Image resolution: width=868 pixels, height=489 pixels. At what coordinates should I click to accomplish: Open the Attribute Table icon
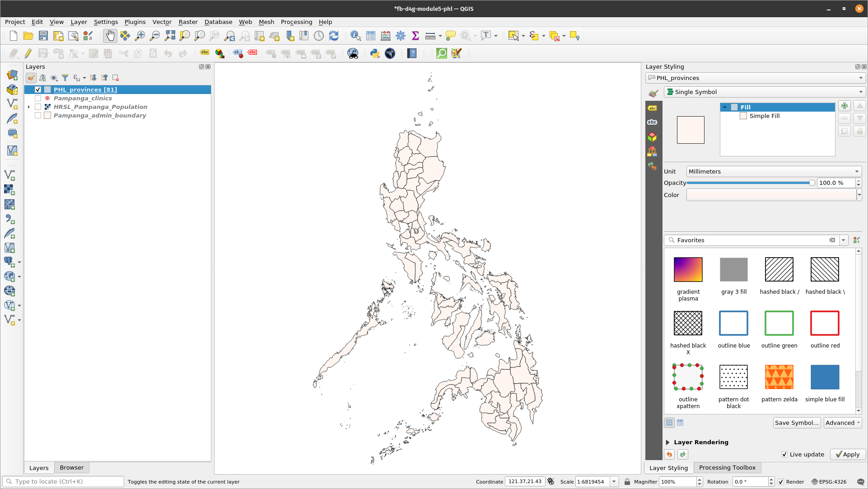[x=370, y=36]
